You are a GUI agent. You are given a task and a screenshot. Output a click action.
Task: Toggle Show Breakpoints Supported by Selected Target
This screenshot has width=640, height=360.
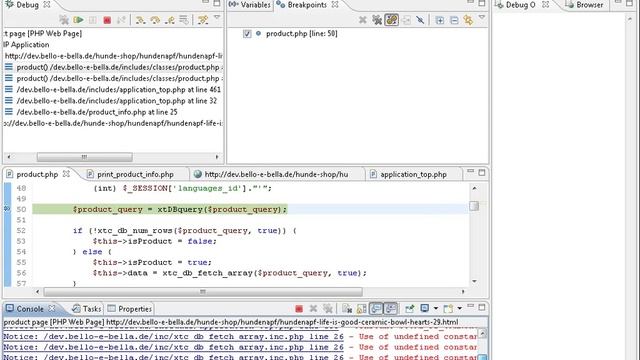[x=391, y=20]
